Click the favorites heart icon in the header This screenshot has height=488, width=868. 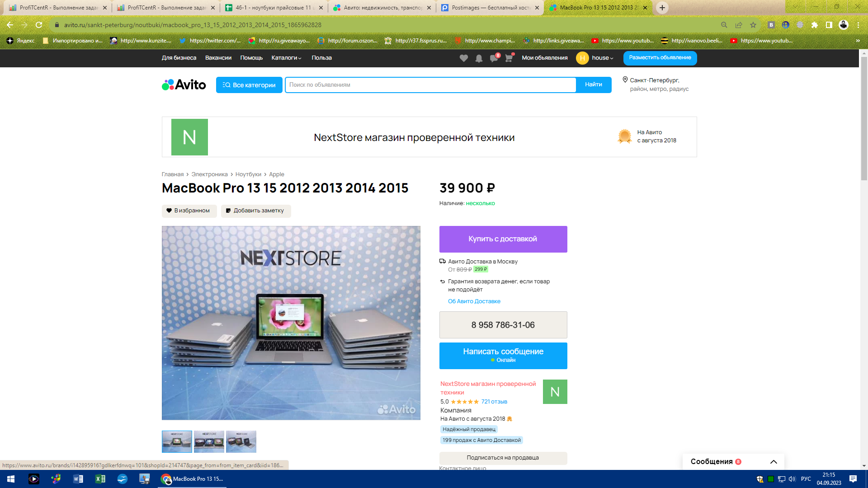[x=463, y=58]
